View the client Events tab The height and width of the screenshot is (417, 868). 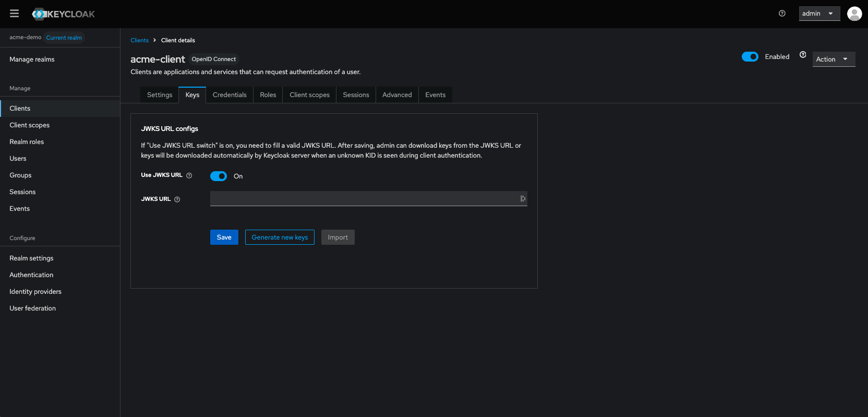[x=436, y=95]
